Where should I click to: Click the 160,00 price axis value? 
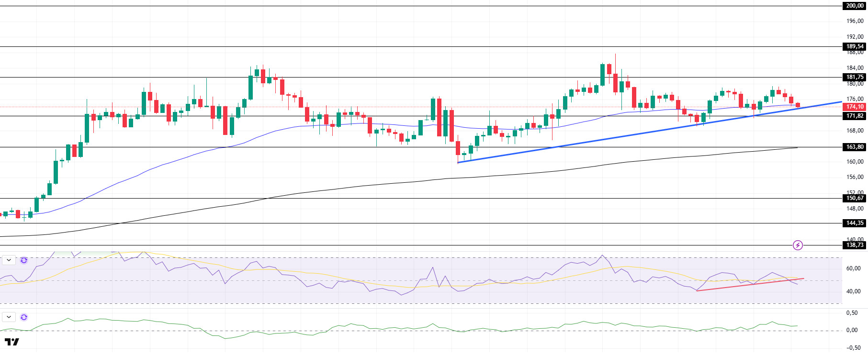[855, 162]
